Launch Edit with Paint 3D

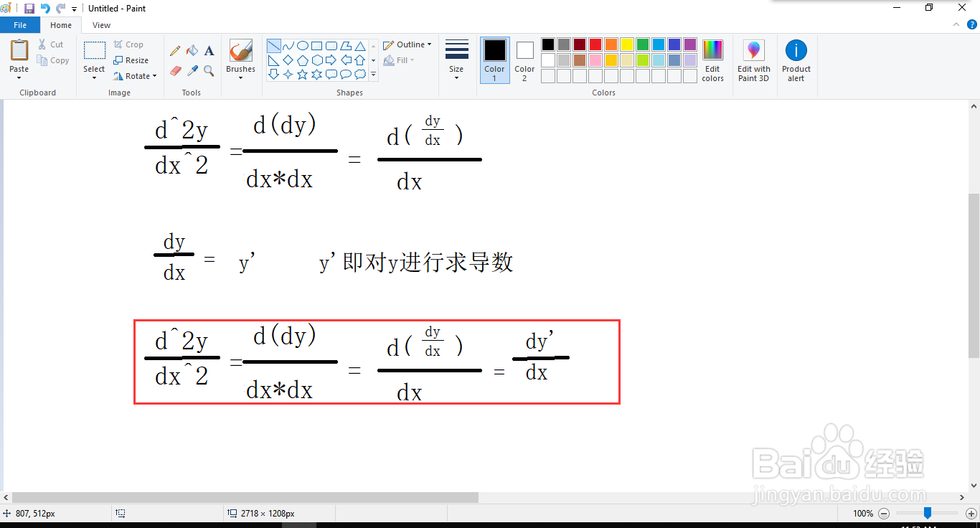point(753,60)
